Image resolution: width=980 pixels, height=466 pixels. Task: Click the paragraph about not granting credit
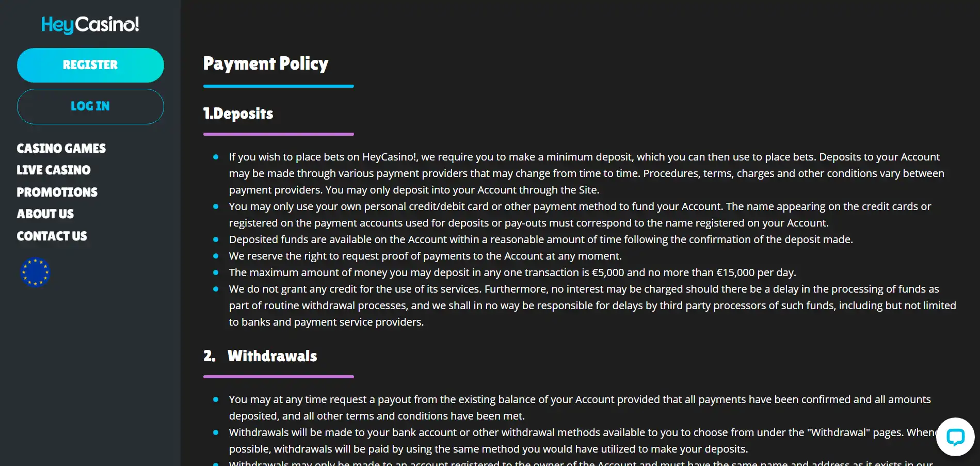click(592, 306)
